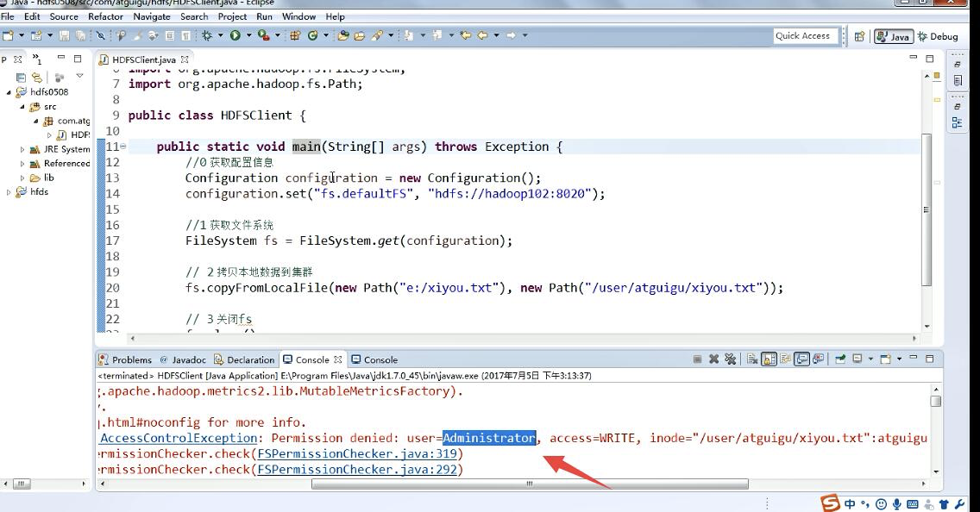Expand the Referenced Libraries node

[22, 165]
